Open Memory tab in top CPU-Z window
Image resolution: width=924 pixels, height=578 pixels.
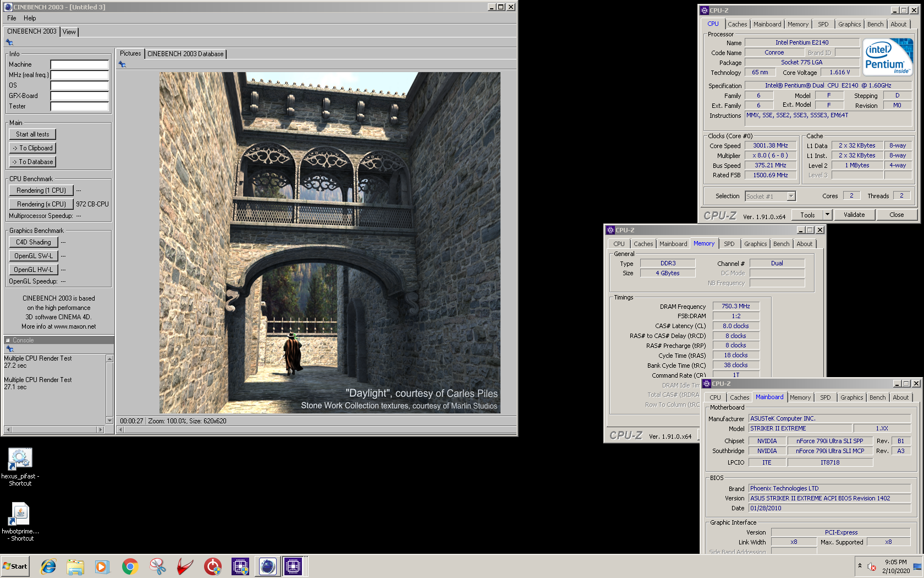point(798,24)
